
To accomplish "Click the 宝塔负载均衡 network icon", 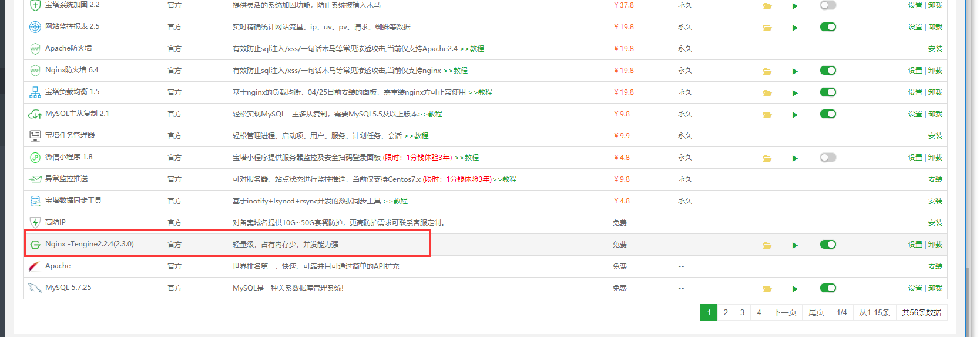I will pyautogui.click(x=35, y=92).
